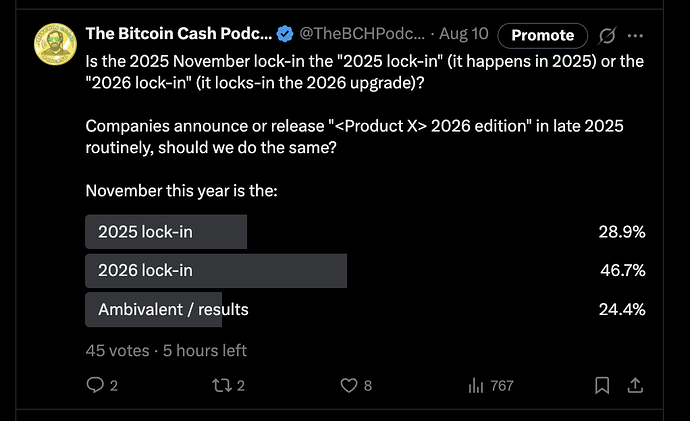Click the @TheBCHPodc... handle
Screen dimensions: 690x421
tap(362, 33)
